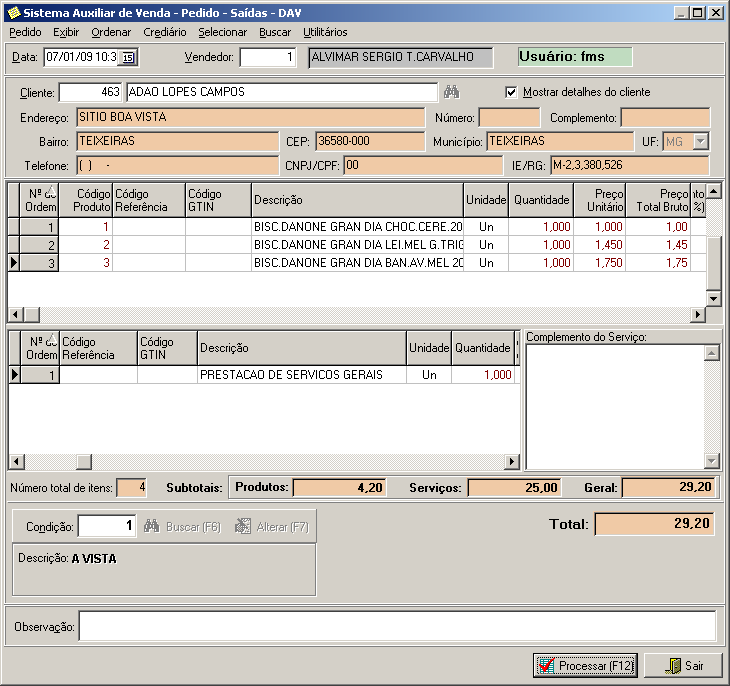The width and height of the screenshot is (730, 686).
Task: Click the services Quantidade column header
Action: pyautogui.click(x=483, y=348)
